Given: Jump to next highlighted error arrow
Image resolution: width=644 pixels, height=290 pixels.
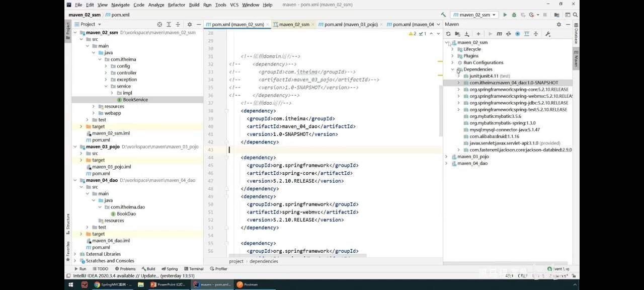Looking at the screenshot, I should point(438,34).
